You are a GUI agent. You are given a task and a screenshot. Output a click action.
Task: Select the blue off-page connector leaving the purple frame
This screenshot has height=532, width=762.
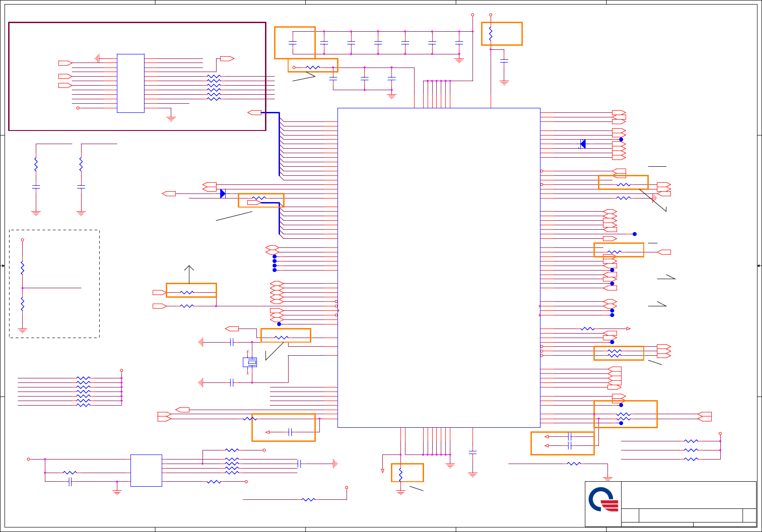(x=255, y=112)
